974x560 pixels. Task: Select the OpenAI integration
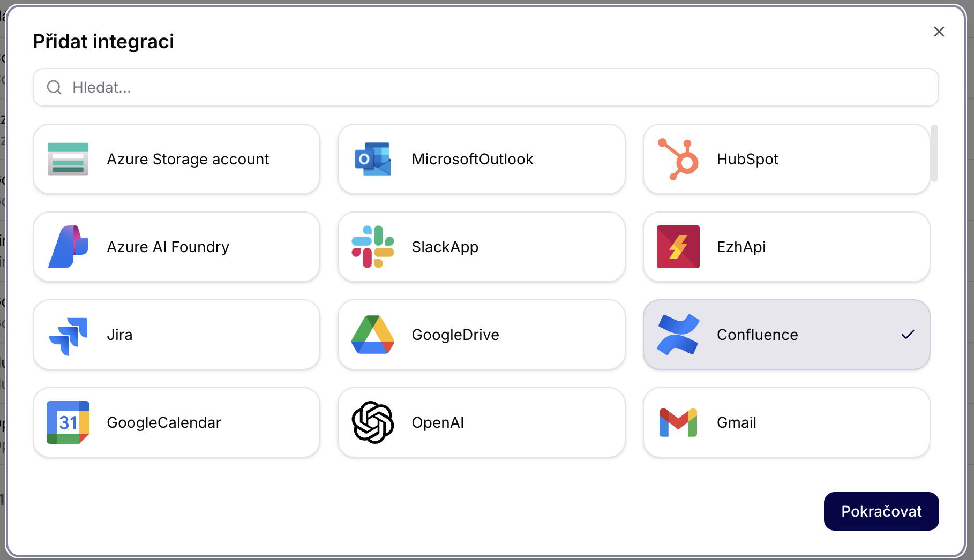[481, 422]
